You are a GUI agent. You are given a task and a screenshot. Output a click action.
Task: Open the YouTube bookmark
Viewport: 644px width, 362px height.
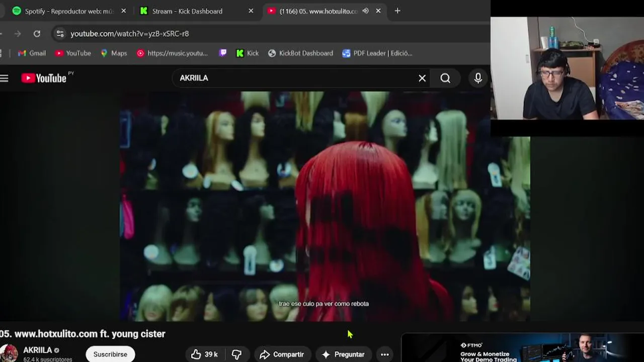click(73, 53)
